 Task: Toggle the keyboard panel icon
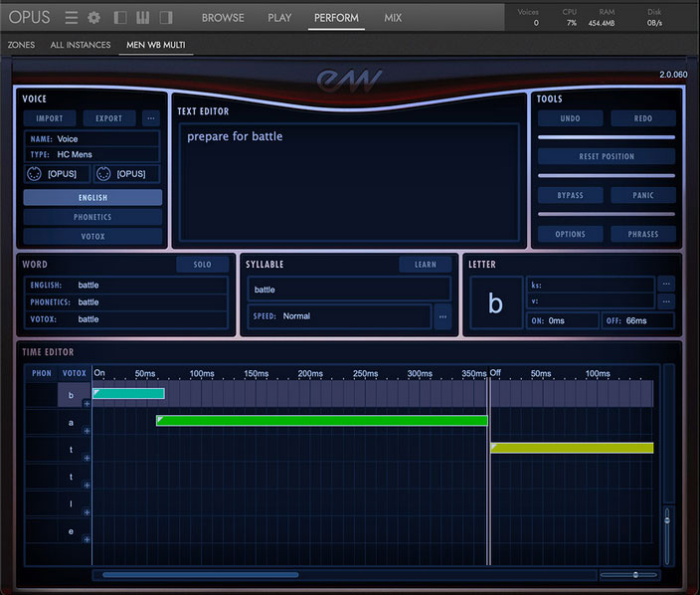(x=143, y=18)
